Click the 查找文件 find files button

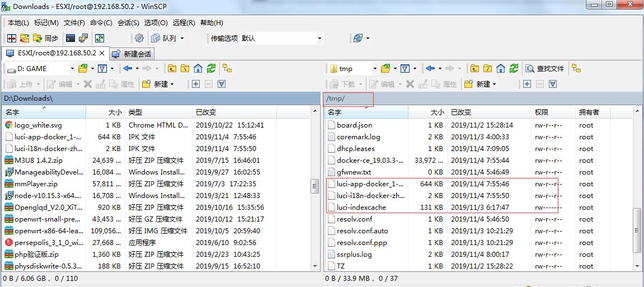click(545, 69)
